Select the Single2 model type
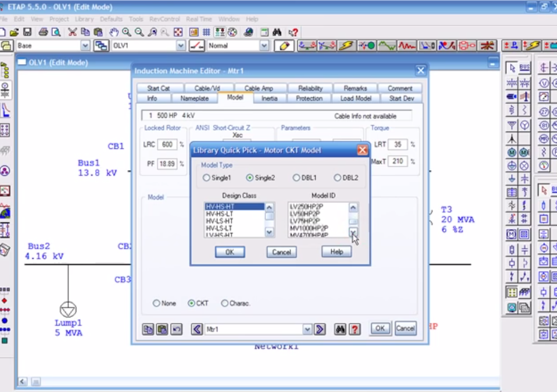Viewport: 557px width, 392px height. pyautogui.click(x=250, y=178)
